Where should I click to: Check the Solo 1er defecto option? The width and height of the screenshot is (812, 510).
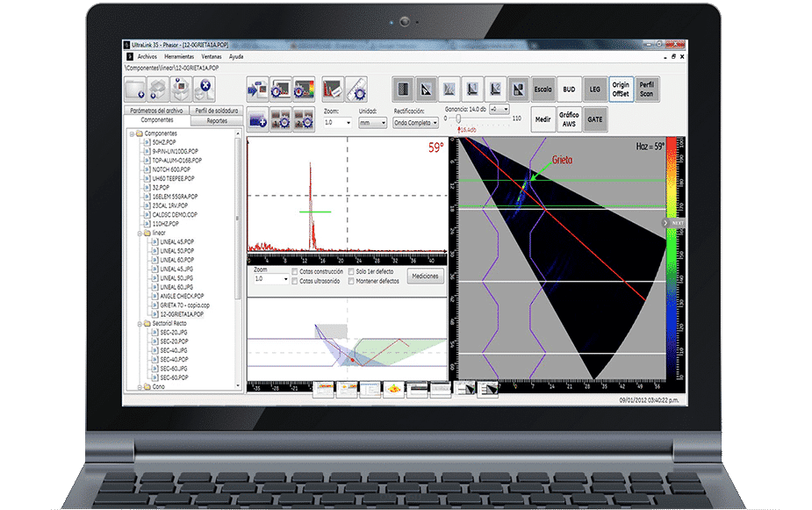click(x=352, y=271)
